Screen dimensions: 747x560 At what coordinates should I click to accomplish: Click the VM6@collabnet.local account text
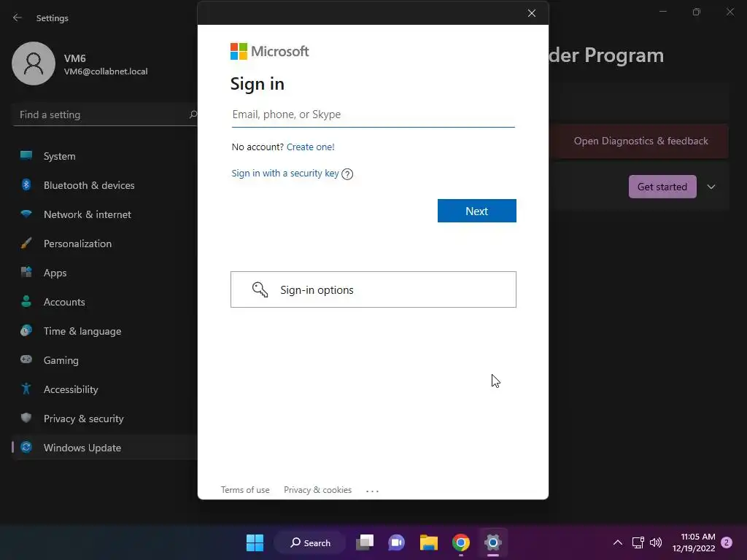(x=106, y=71)
